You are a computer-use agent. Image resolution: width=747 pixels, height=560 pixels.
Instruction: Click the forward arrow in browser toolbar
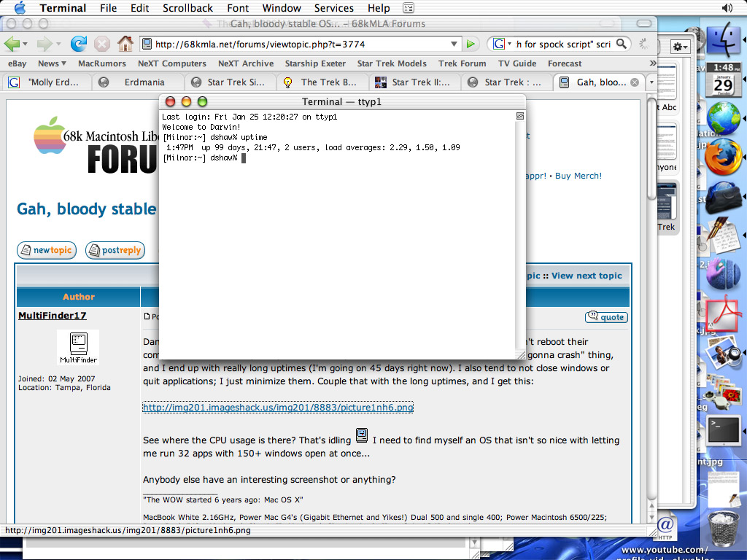(x=44, y=44)
